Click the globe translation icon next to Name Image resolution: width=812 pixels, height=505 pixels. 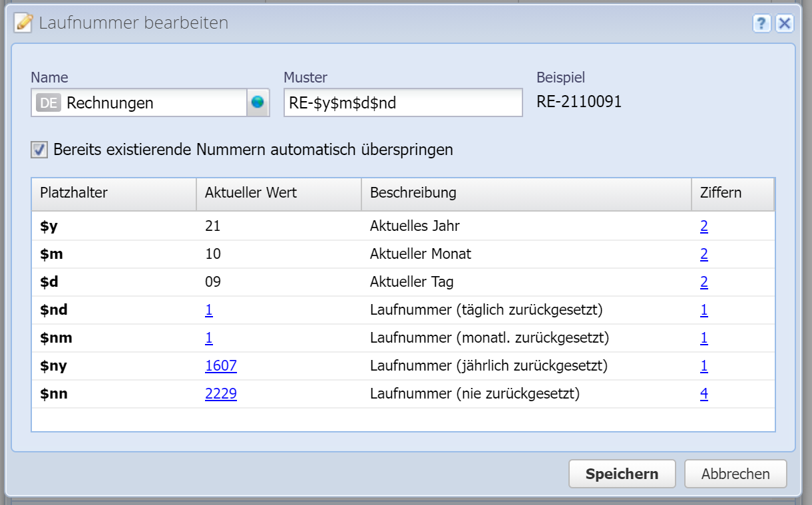pyautogui.click(x=258, y=102)
